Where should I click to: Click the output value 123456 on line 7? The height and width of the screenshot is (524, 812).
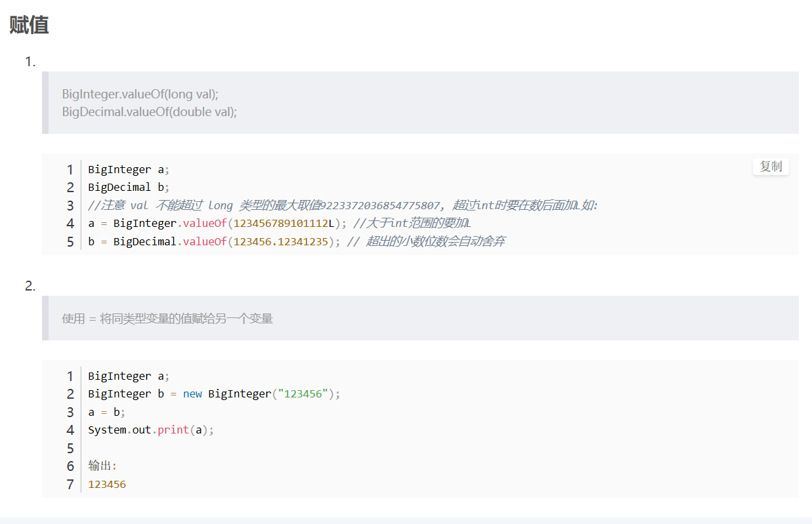point(107,485)
